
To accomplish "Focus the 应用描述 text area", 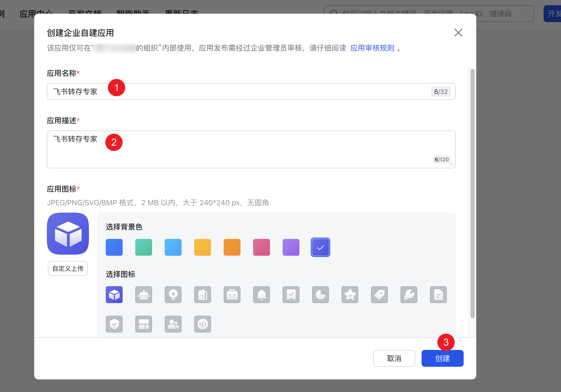I will (251, 149).
